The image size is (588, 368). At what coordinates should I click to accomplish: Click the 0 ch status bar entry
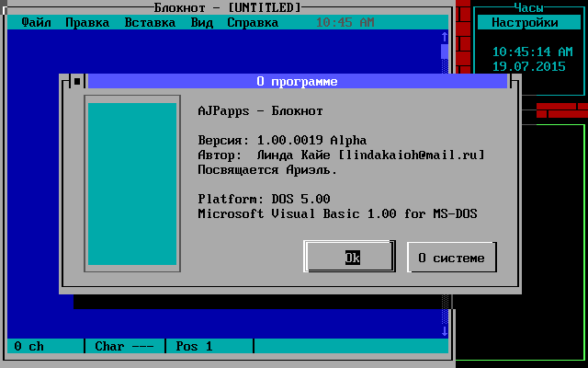click(x=28, y=346)
